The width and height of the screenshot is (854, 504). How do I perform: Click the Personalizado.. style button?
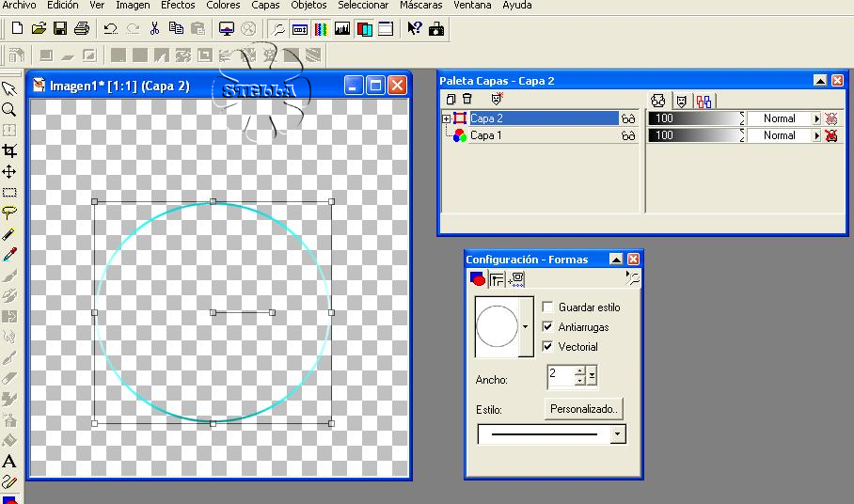(x=584, y=409)
